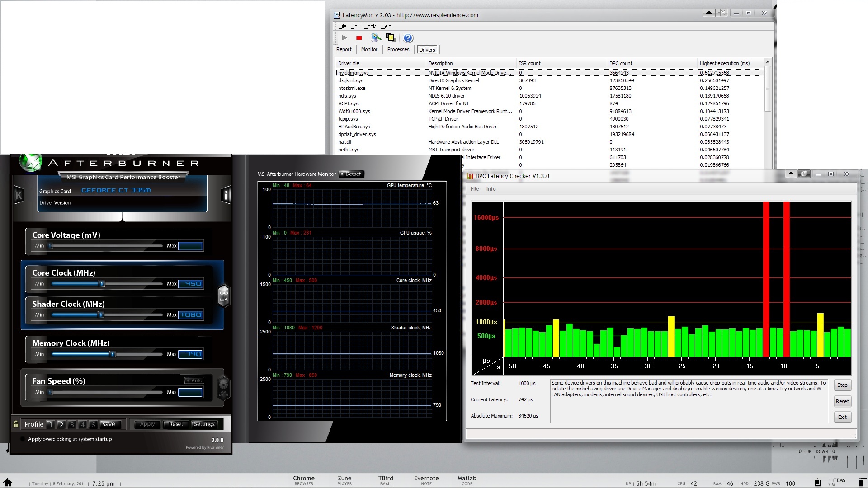Screen dimensions: 868x488
Task: Open LatencyMon Tools menu
Action: coord(370,26)
